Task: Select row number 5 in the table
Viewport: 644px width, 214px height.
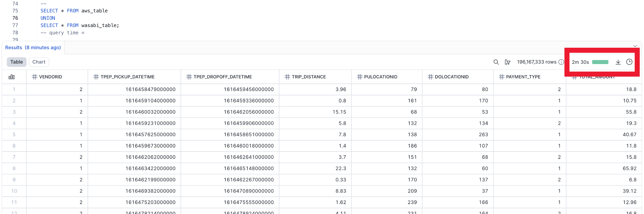Action: (14, 135)
